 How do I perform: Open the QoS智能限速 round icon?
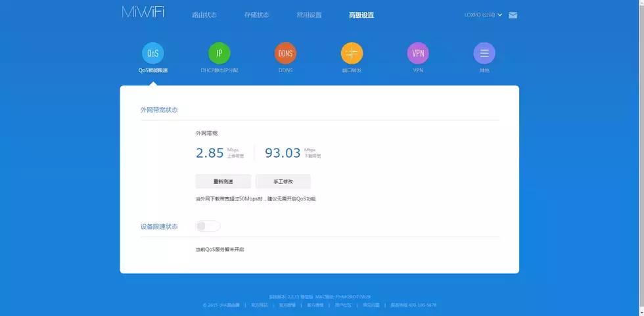coord(152,53)
